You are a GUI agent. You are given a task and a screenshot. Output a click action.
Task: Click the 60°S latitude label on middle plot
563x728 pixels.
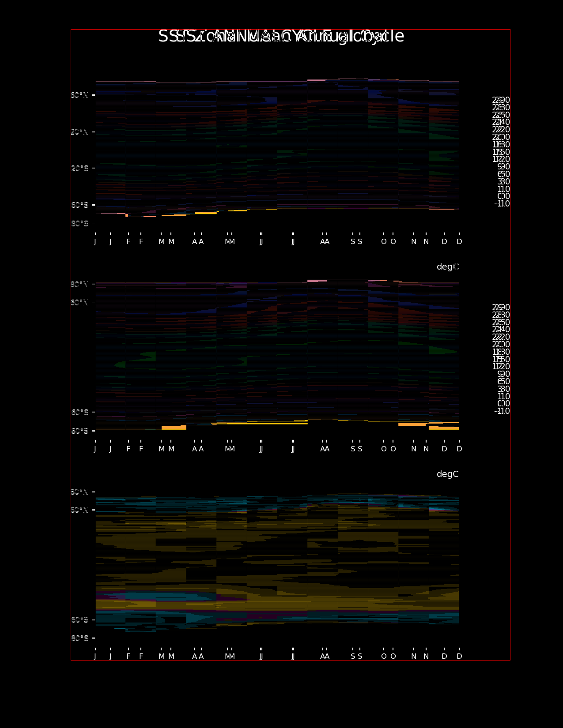(x=79, y=413)
